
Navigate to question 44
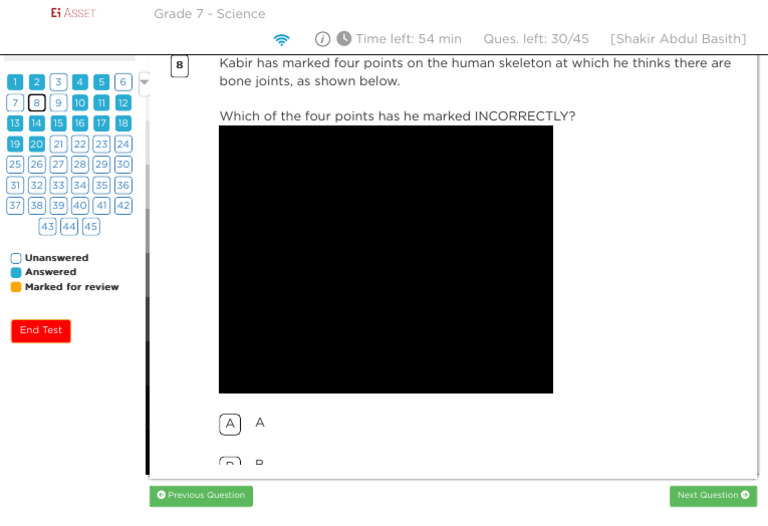(69, 226)
